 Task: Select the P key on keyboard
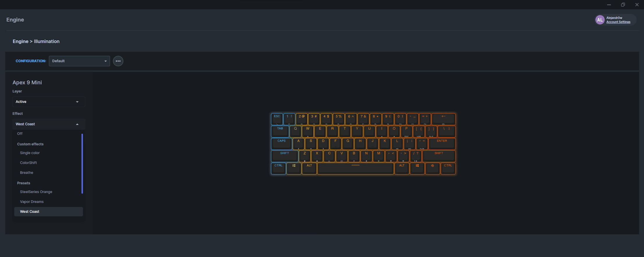click(x=406, y=131)
